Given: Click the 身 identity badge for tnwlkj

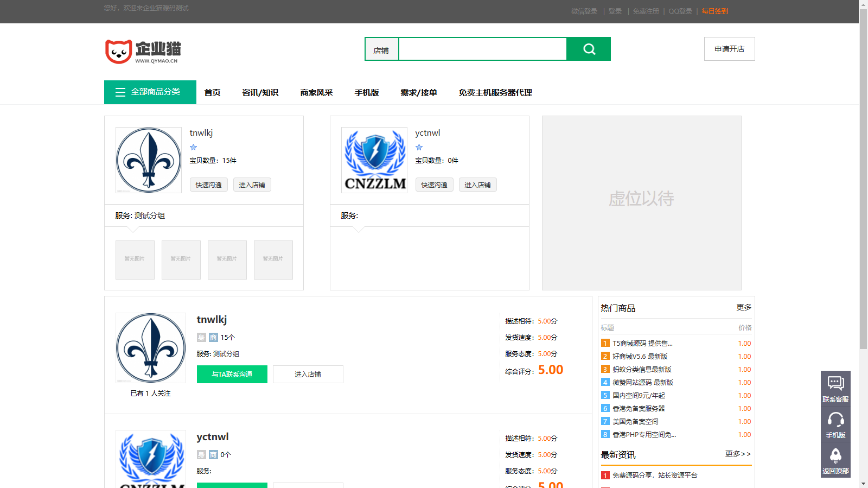Looking at the screenshot, I should (201, 338).
